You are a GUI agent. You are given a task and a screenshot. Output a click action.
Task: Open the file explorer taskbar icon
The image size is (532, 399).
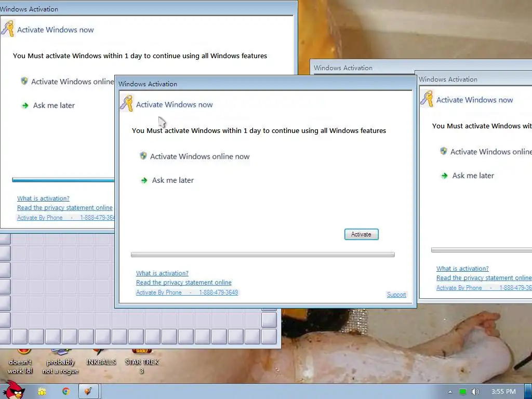pos(42,392)
